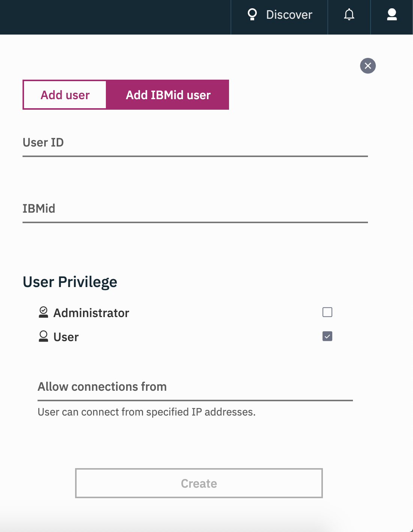Close the add user panel
This screenshot has width=413, height=532.
click(x=368, y=66)
